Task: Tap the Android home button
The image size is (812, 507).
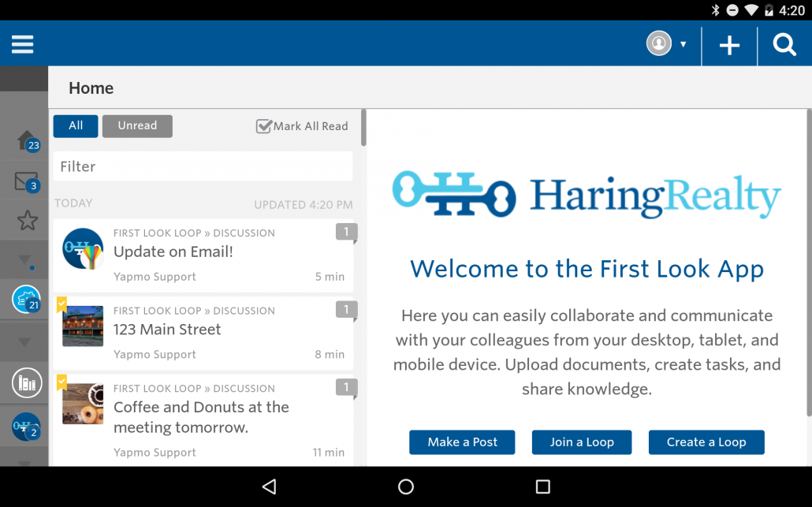Action: [406, 486]
